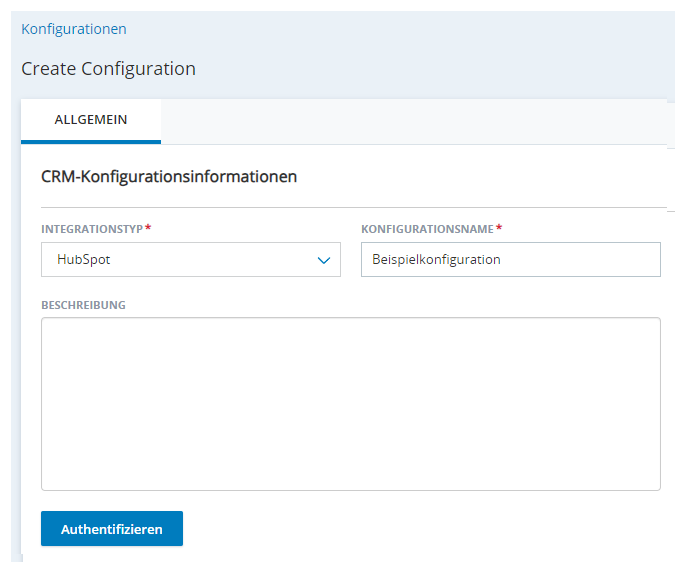Click the BESCHREIBUNG field label
This screenshot has height=562, width=675.
coord(84,305)
